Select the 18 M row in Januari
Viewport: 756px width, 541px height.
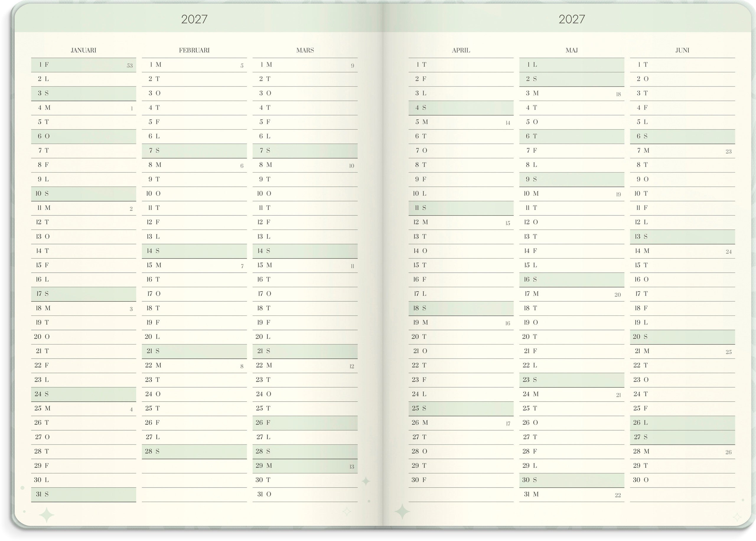84,308
